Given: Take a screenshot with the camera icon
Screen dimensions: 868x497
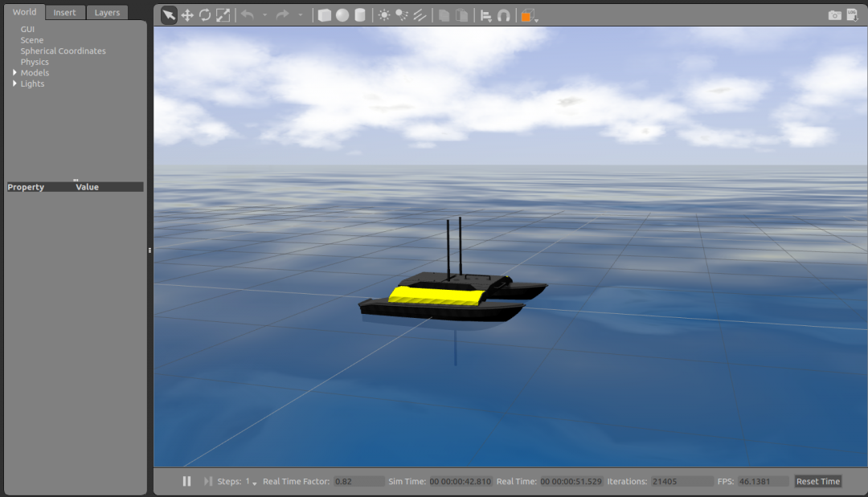Looking at the screenshot, I should tap(835, 15).
